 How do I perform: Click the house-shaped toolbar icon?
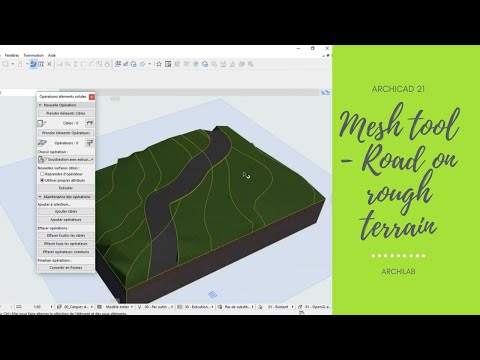[x=107, y=64]
